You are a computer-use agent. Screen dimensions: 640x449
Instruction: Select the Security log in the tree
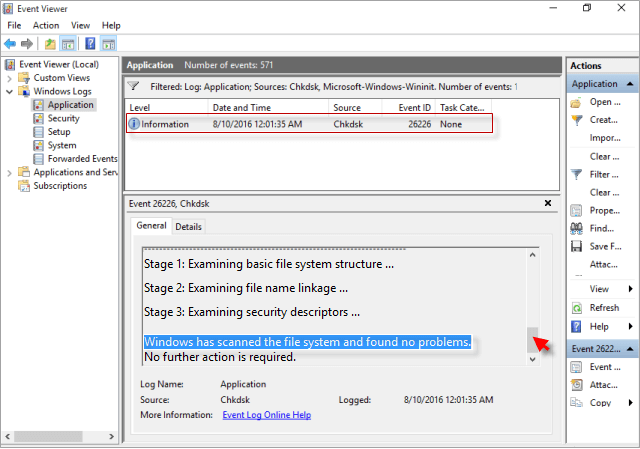[63, 118]
